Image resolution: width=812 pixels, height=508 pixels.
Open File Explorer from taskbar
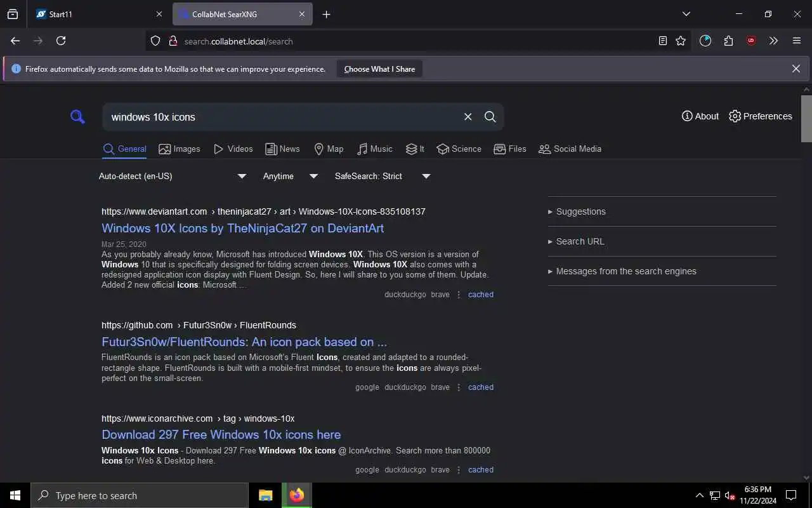(x=266, y=495)
